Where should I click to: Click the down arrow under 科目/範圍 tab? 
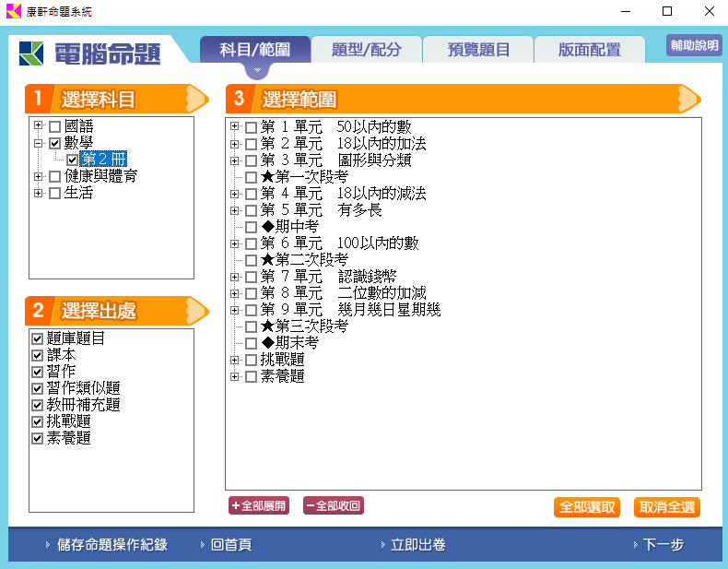tap(257, 70)
